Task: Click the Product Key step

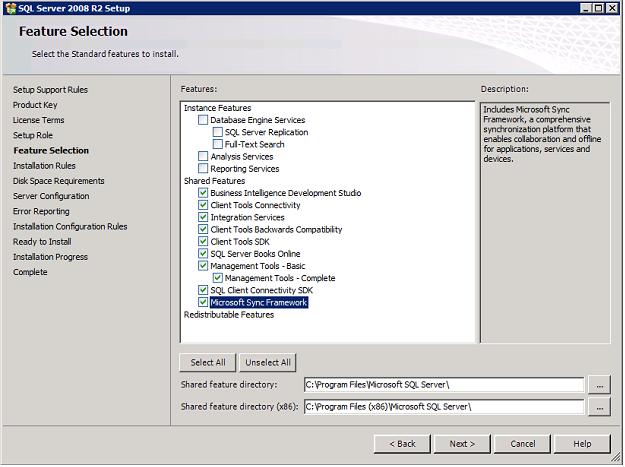Action: pos(35,105)
